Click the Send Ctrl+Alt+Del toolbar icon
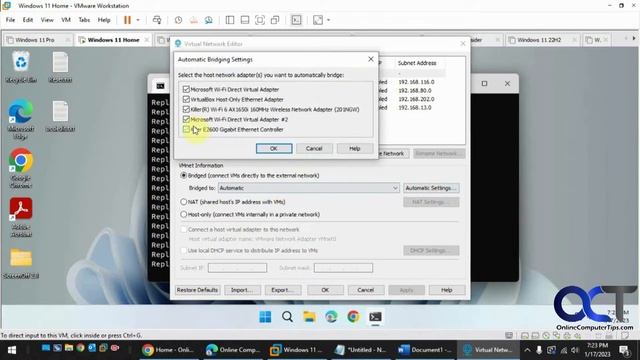This screenshot has width=640, height=360. pyautogui.click(x=157, y=20)
